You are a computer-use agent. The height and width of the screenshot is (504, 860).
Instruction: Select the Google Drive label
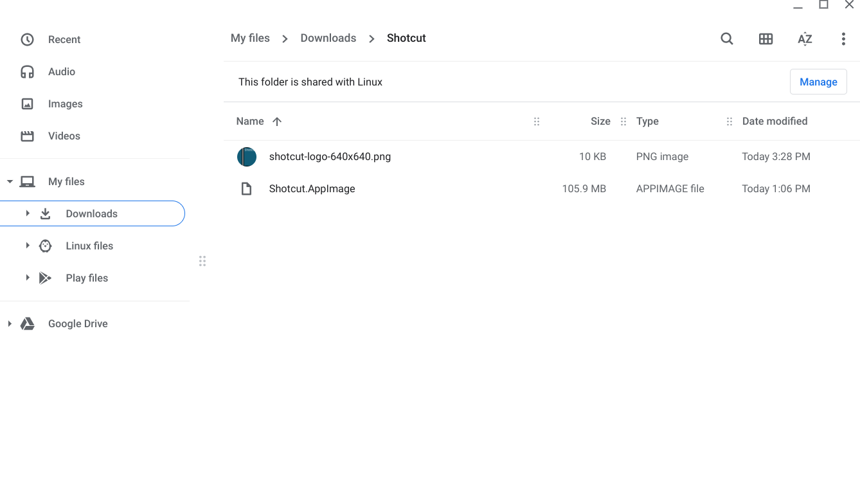click(x=78, y=323)
